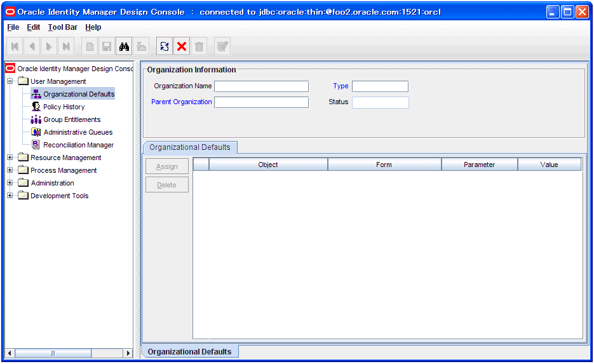Click the Form column header
Screen dimensions: 594x364
tap(384, 165)
